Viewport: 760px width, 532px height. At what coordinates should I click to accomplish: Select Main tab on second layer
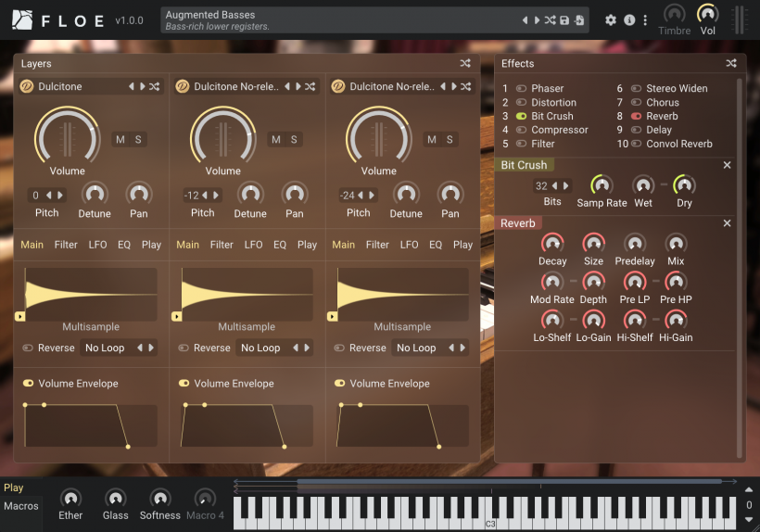tap(187, 245)
